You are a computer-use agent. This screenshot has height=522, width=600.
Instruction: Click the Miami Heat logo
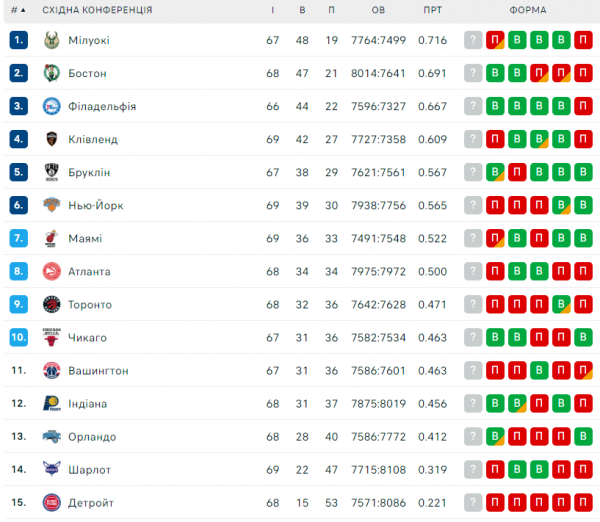(x=52, y=238)
